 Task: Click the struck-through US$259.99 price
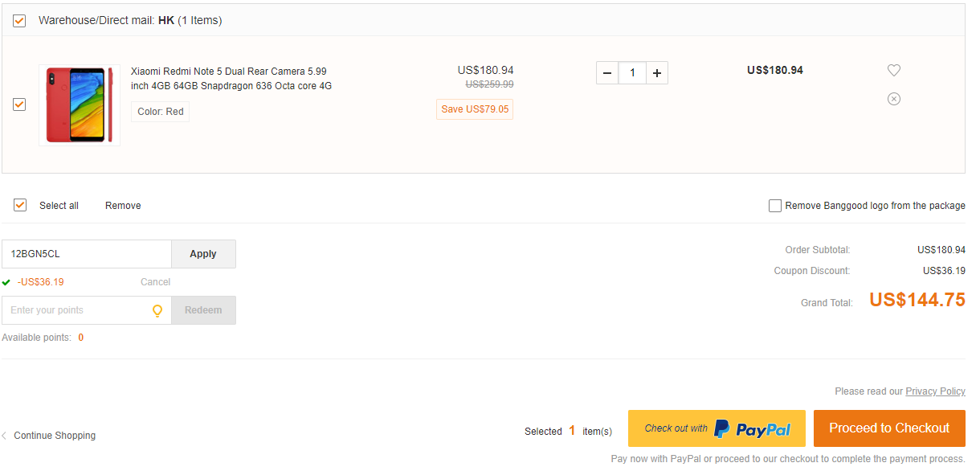pyautogui.click(x=489, y=84)
